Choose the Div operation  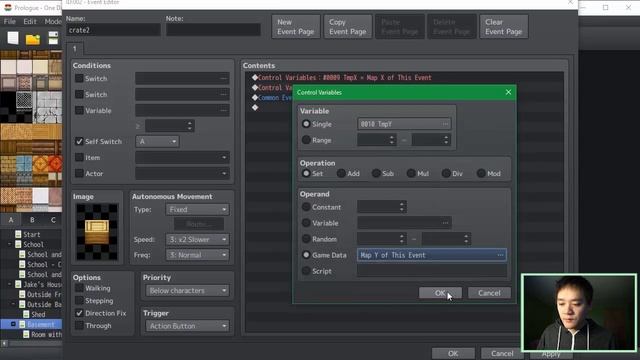pos(446,173)
